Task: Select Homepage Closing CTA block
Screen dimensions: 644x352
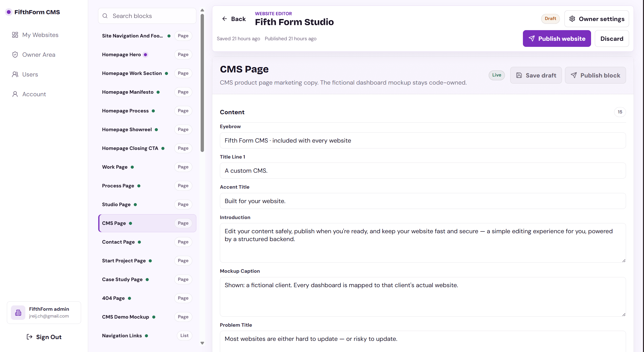Action: click(x=147, y=148)
